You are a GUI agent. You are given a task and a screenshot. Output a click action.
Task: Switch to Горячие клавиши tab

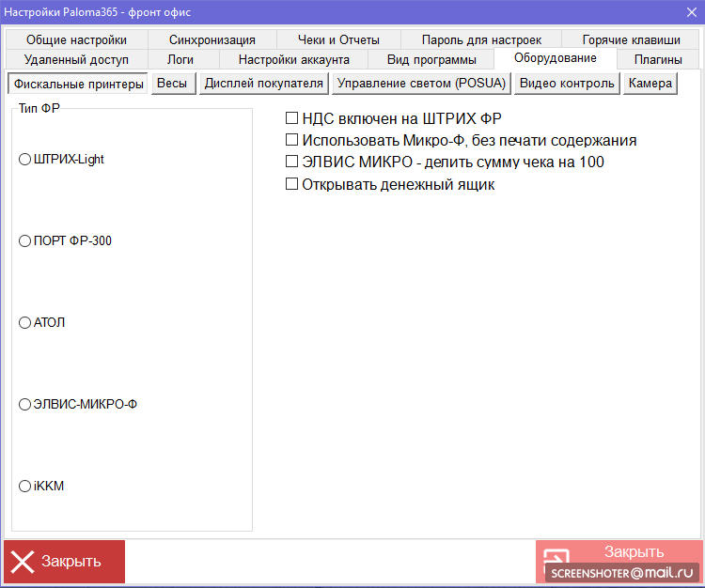pyautogui.click(x=631, y=40)
